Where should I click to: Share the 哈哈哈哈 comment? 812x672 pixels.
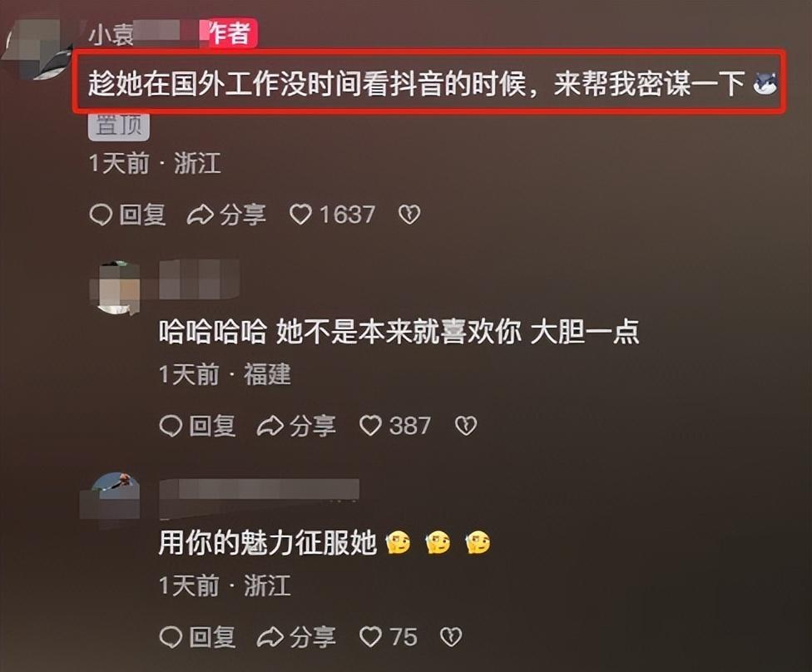coord(297,426)
